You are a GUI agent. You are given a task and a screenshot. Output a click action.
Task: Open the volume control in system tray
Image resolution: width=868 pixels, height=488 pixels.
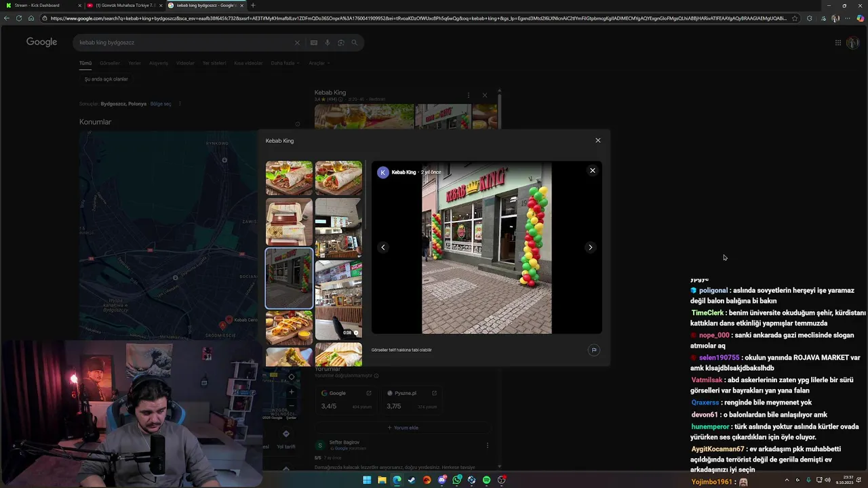coord(828,480)
